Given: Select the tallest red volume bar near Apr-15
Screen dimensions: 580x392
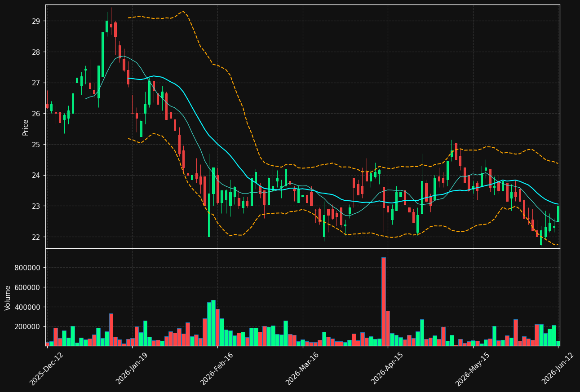Looking at the screenshot, I should [x=383, y=301].
